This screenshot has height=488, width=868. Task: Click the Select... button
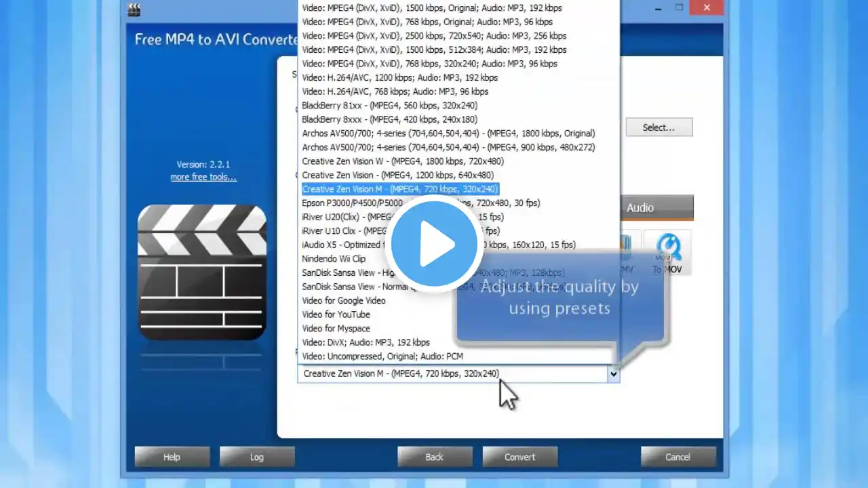pyautogui.click(x=658, y=127)
